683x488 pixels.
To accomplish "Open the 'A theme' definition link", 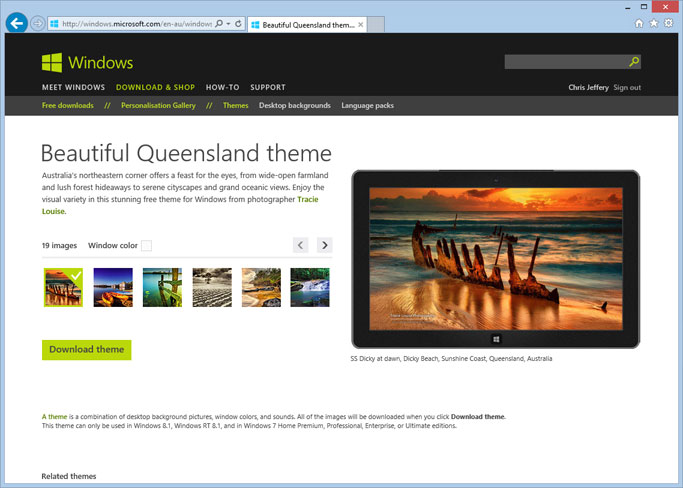I will coord(54,417).
